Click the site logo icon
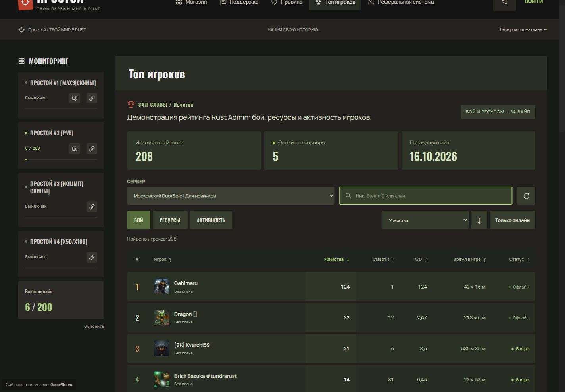 [x=25, y=3]
